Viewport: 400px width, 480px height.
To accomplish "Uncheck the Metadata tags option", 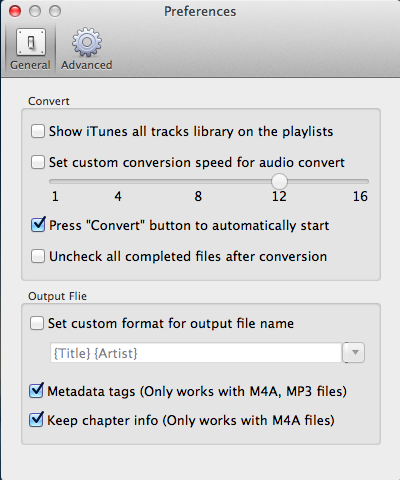I will pyautogui.click(x=36, y=390).
